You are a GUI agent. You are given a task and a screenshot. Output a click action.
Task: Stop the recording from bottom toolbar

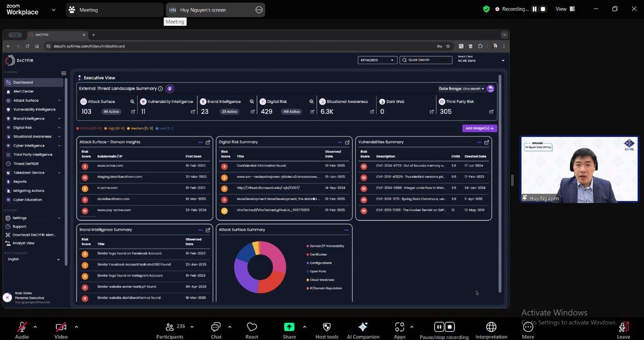click(x=450, y=327)
